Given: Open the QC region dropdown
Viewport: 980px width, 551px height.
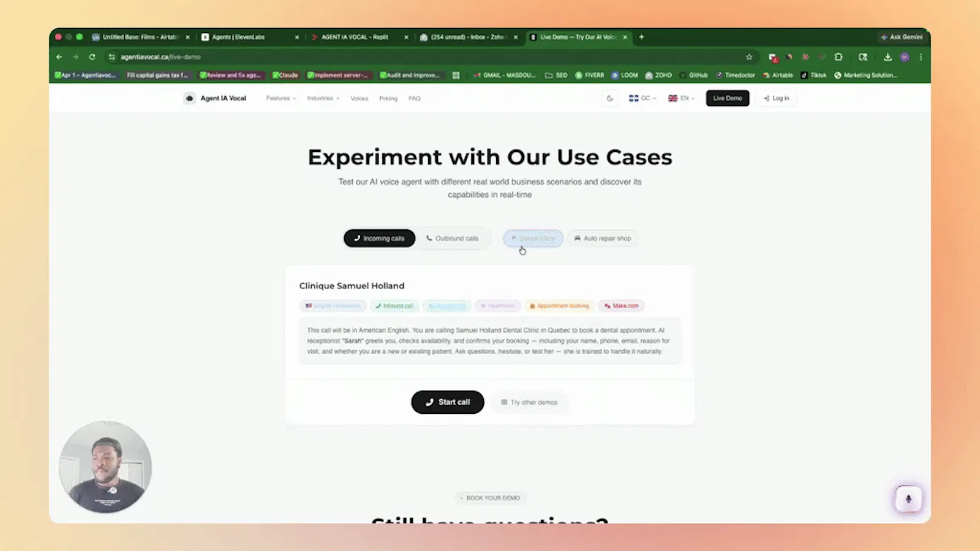Looking at the screenshot, I should coord(642,98).
